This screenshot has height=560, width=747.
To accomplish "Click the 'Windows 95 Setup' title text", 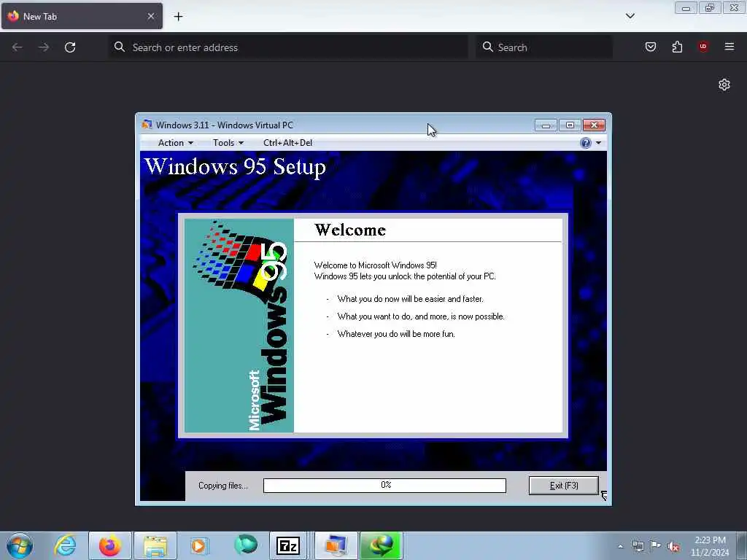I will point(235,167).
